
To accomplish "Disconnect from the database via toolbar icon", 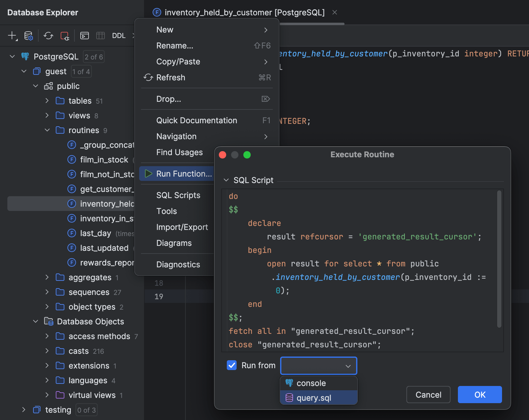I will click(x=65, y=36).
